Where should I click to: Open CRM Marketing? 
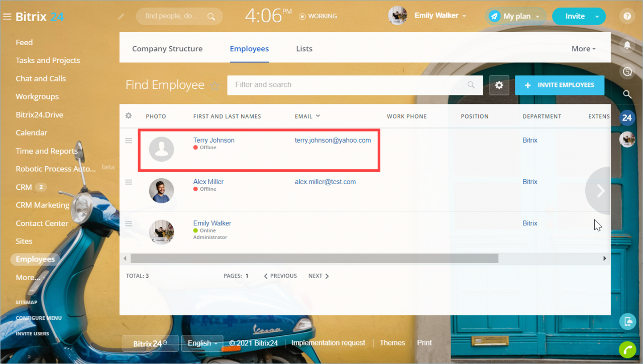[42, 205]
